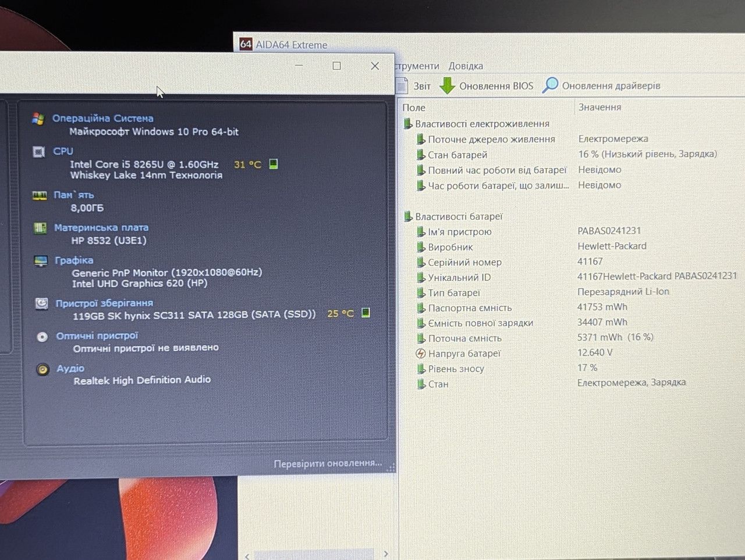Click the value PABAS0241231
745x560 pixels.
point(609,231)
